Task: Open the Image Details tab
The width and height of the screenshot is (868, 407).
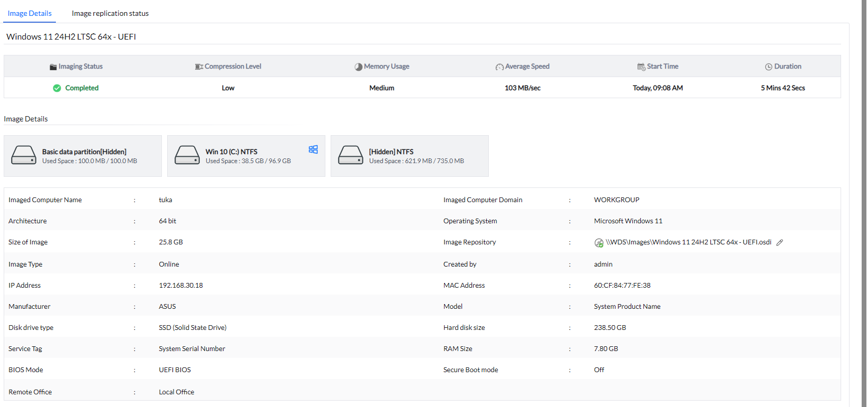Action: pos(30,13)
